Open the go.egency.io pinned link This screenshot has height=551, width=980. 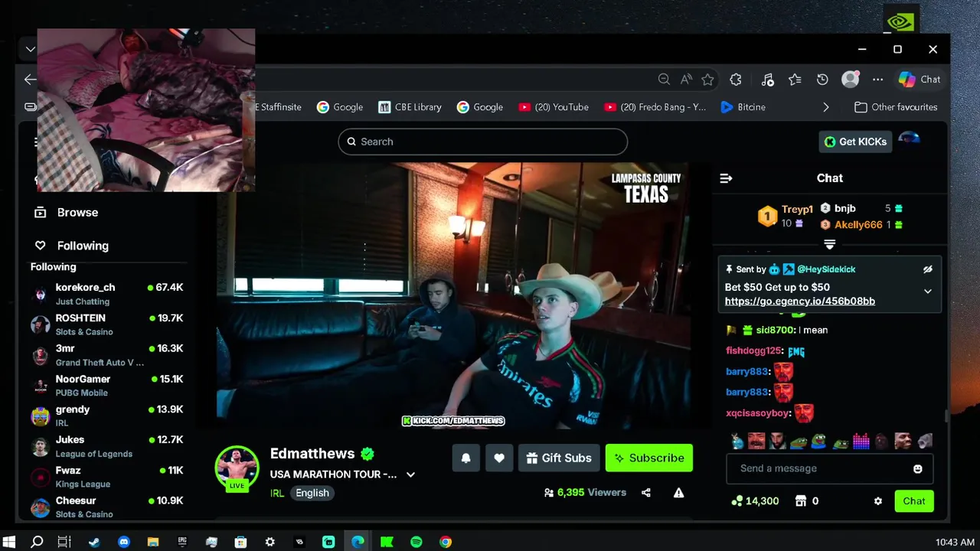click(800, 301)
